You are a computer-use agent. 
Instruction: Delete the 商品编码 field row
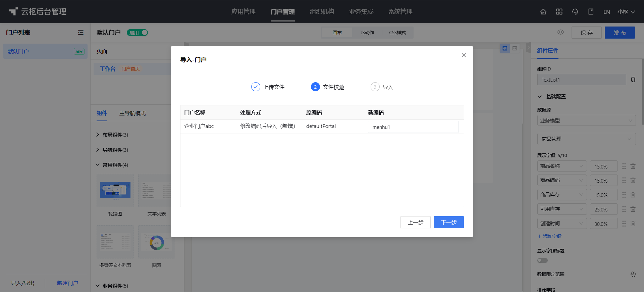click(633, 180)
